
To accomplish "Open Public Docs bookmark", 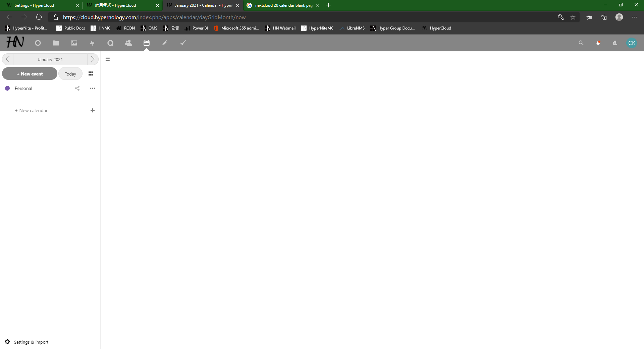I will (70, 28).
